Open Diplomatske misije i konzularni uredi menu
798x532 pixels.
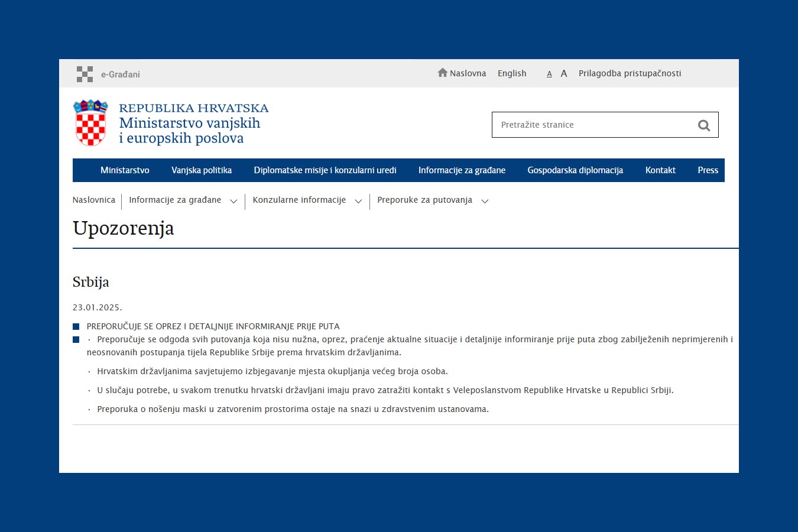click(325, 170)
